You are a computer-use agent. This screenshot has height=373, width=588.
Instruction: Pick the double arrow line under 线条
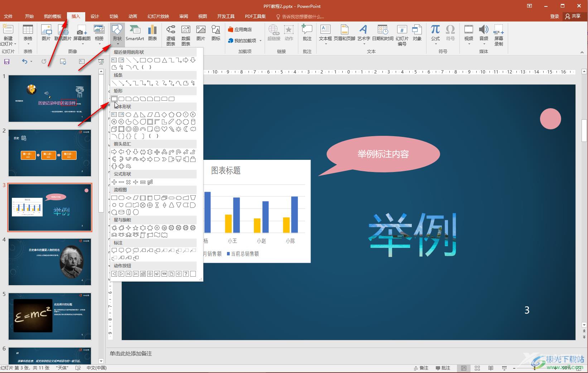[x=129, y=83]
